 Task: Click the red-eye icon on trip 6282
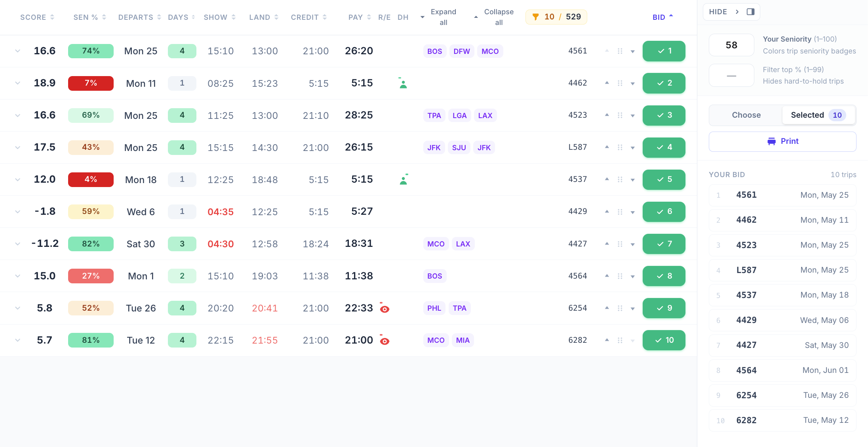pos(384,340)
